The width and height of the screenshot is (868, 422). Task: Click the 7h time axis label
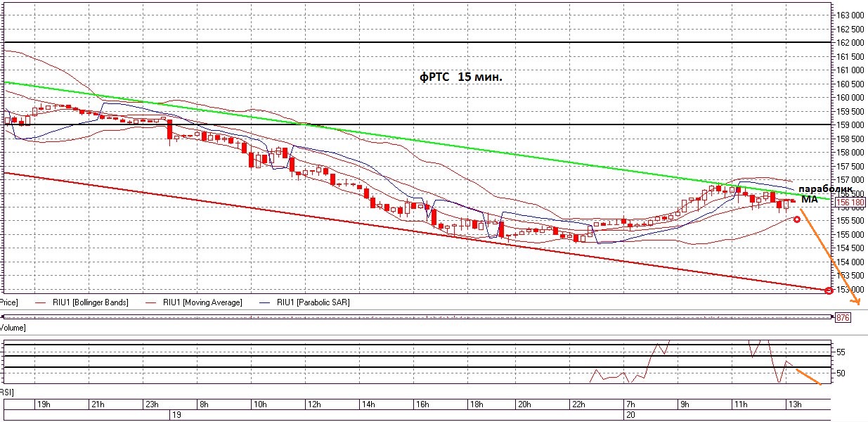click(x=630, y=404)
